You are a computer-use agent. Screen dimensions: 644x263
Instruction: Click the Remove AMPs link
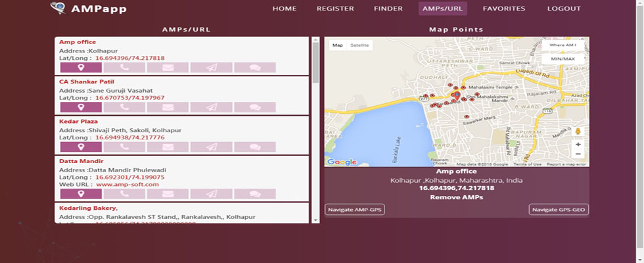456,197
